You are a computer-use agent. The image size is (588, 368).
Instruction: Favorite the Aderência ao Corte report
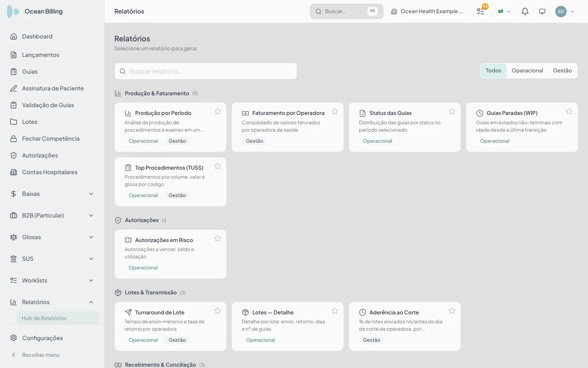click(452, 311)
